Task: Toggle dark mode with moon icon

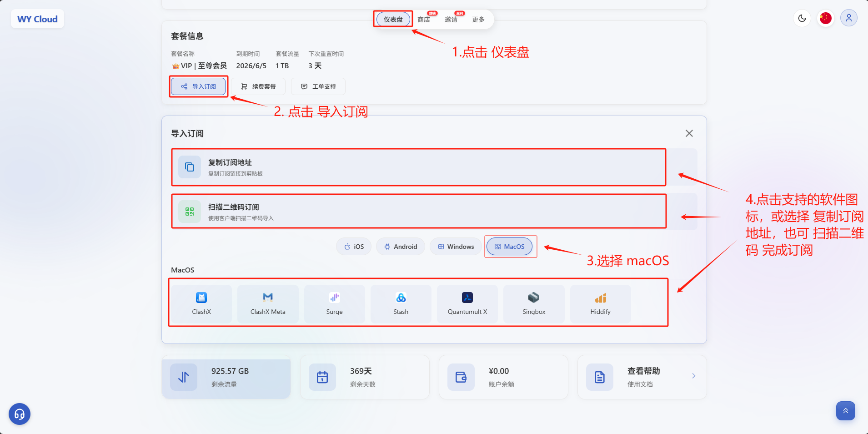Action: (802, 19)
